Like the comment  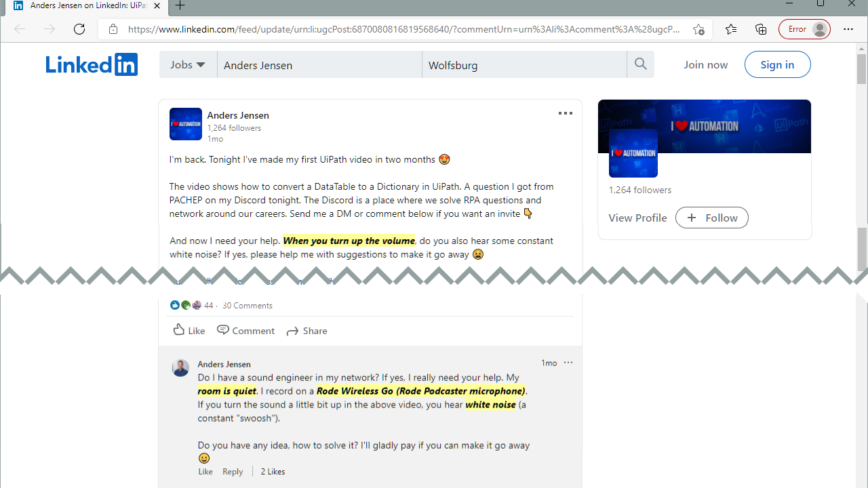coord(205,471)
